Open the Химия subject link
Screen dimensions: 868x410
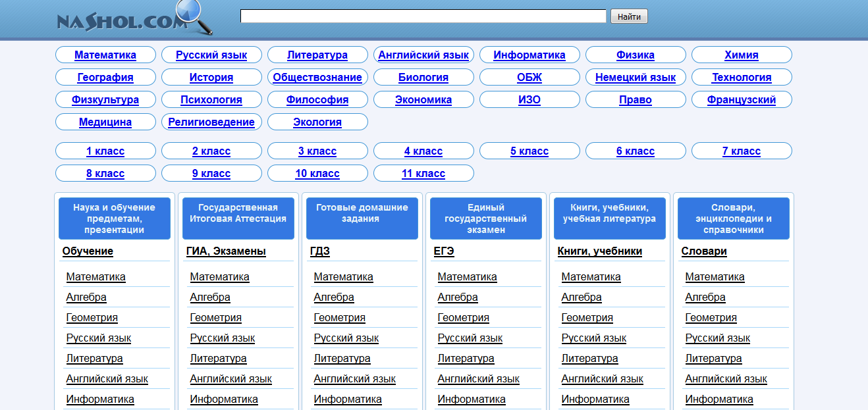pyautogui.click(x=742, y=55)
